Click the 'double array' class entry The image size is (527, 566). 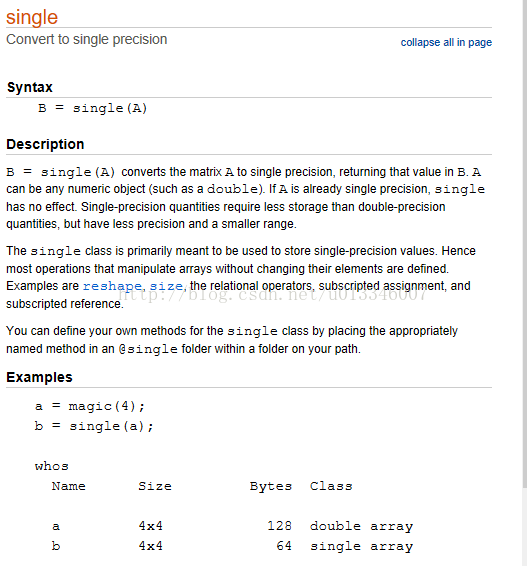[361, 526]
